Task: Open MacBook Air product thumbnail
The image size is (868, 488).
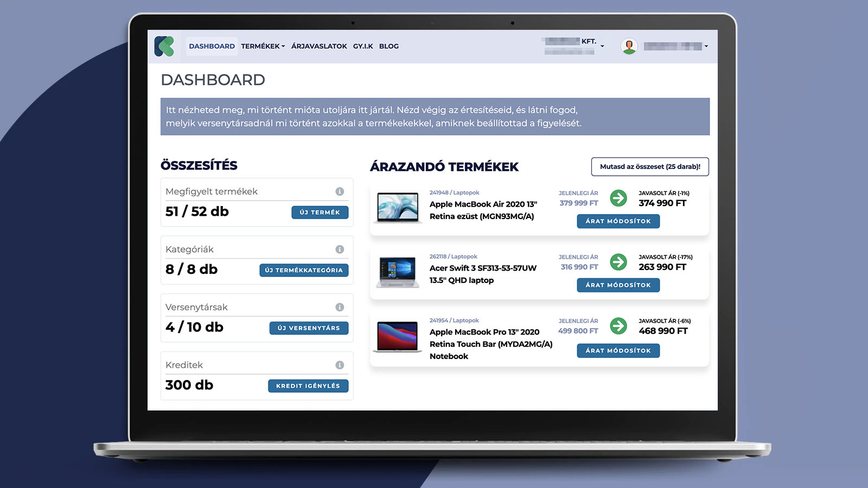Action: pyautogui.click(x=398, y=207)
